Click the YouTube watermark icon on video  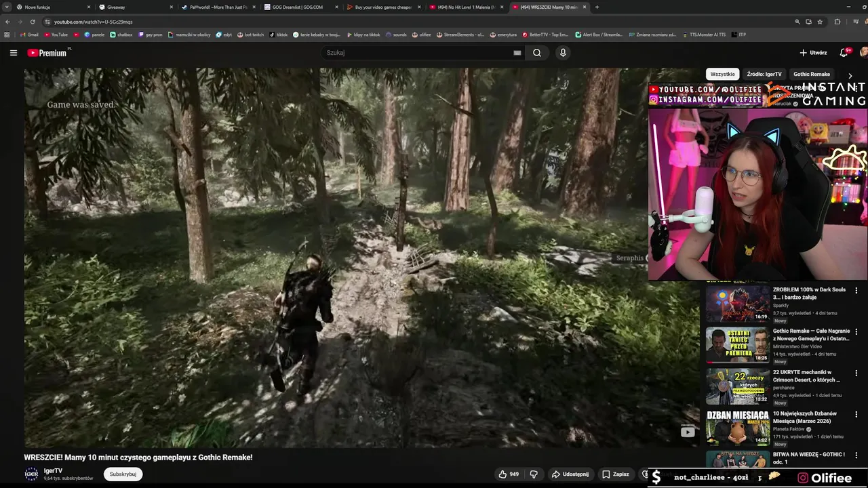tap(688, 432)
